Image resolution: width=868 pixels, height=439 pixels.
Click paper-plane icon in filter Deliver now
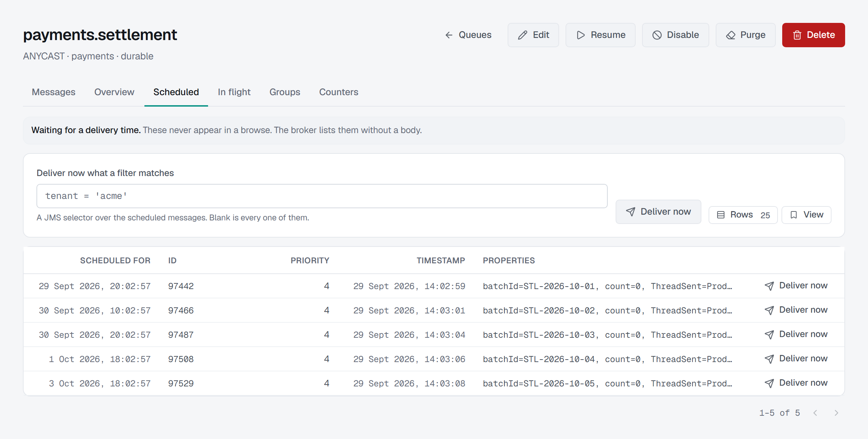point(631,212)
